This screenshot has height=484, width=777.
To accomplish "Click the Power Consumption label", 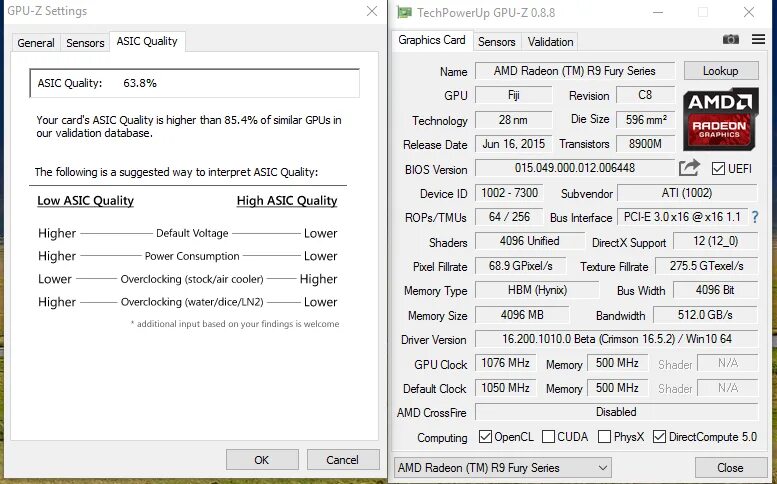I will tap(192, 256).
